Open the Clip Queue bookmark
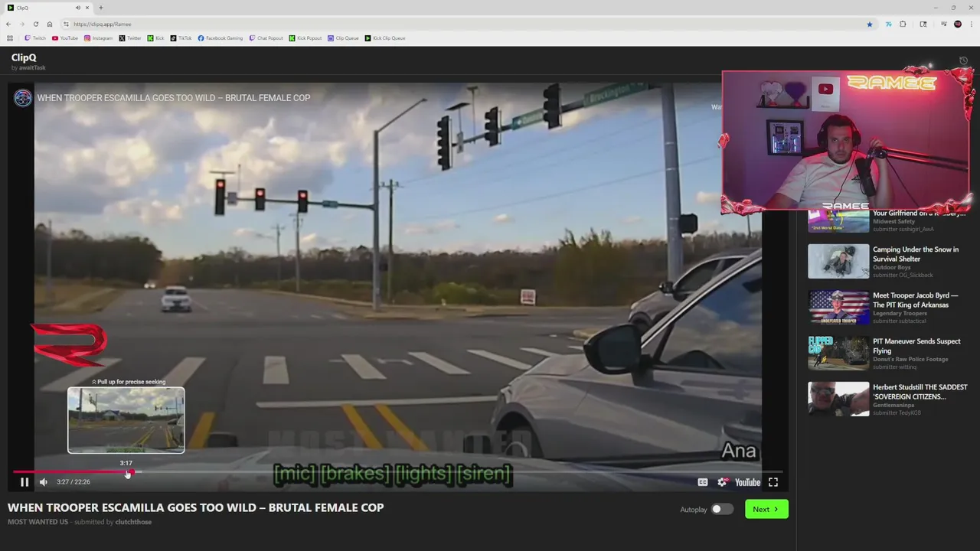This screenshot has width=980, height=551. pyautogui.click(x=343, y=37)
